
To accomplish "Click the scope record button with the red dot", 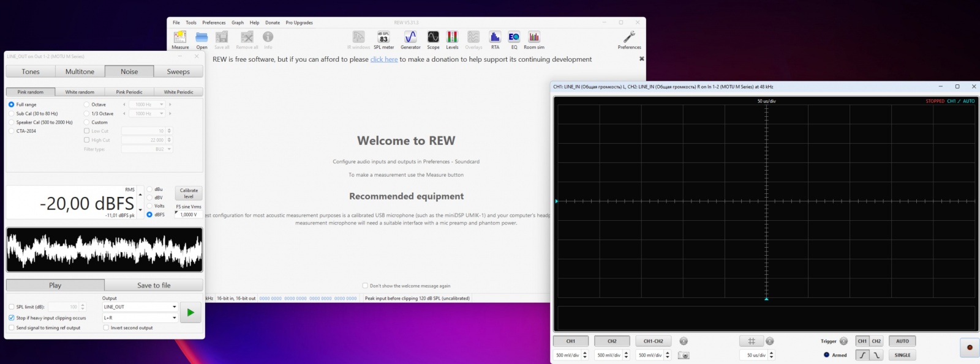I will point(969,347).
